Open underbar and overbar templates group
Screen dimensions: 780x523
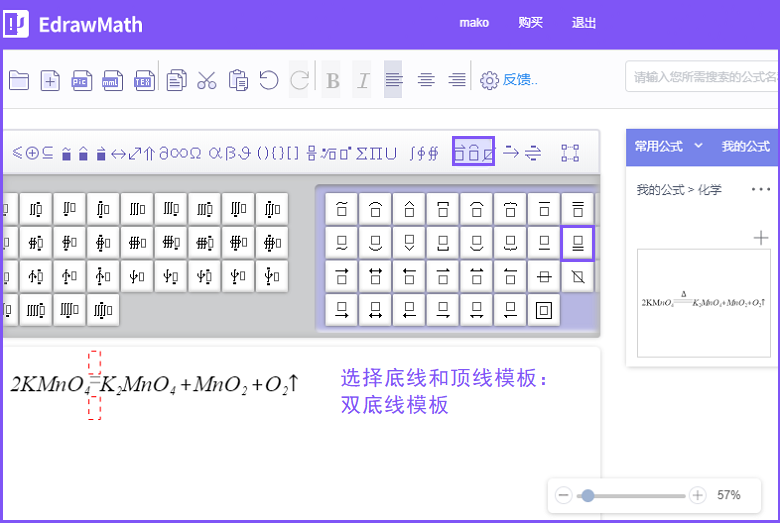[x=473, y=153]
